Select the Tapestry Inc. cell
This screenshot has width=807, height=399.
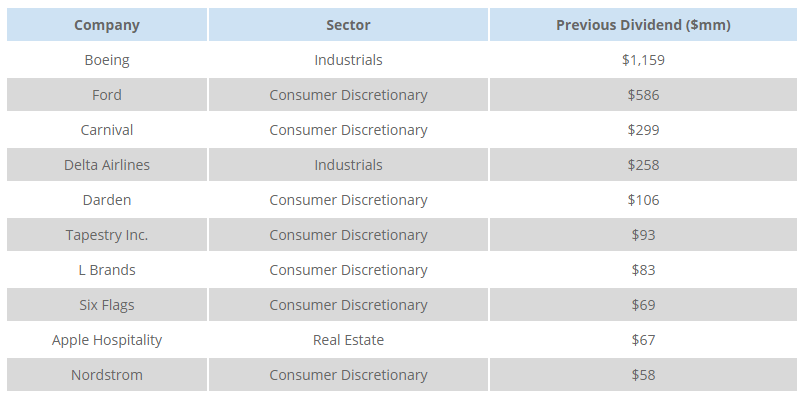coord(107,235)
